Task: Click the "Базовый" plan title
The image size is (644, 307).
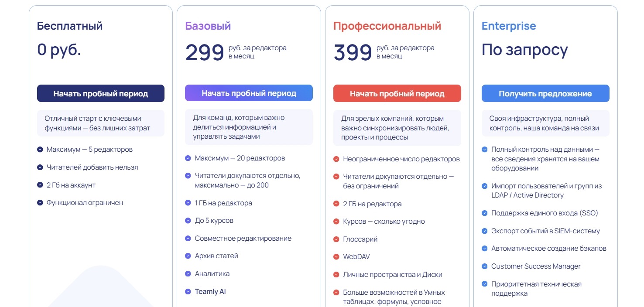Action: pyautogui.click(x=208, y=26)
